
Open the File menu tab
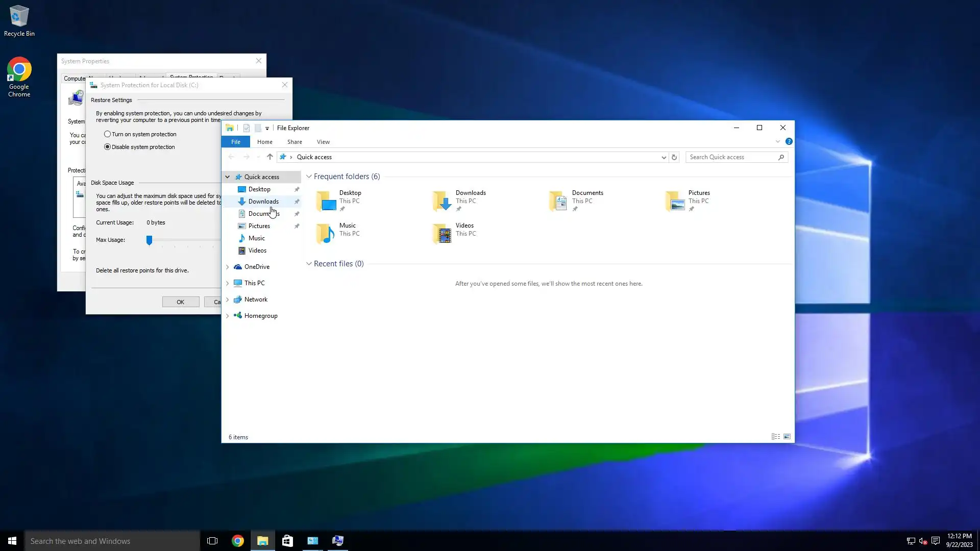[235, 142]
